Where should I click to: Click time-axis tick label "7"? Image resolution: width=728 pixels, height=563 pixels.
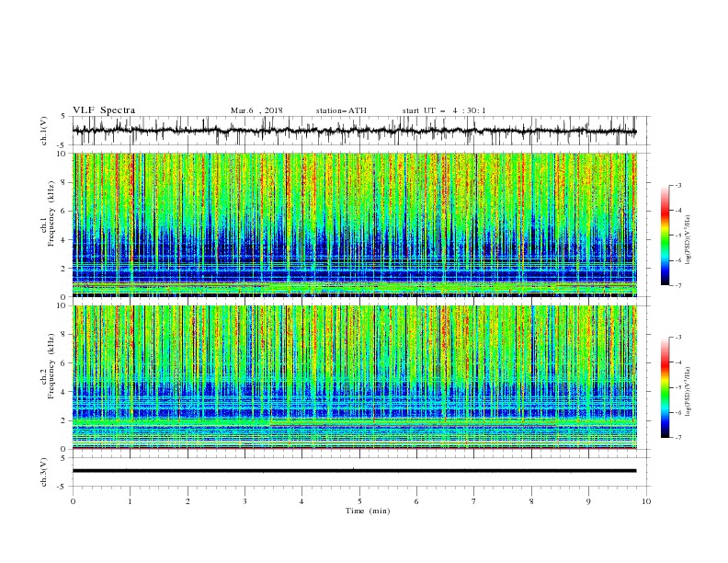[474, 501]
